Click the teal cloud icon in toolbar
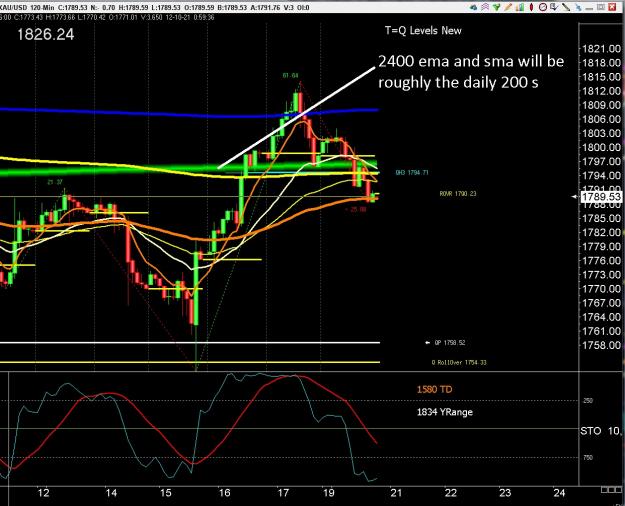 point(474,7)
